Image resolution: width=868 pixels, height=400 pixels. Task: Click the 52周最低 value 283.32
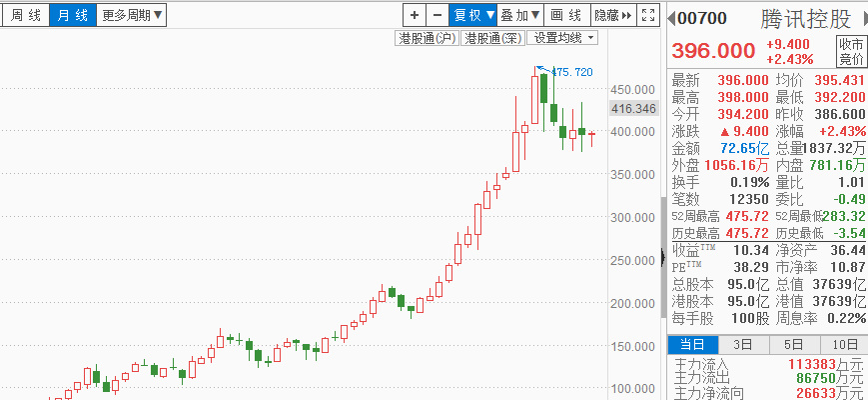(844, 216)
